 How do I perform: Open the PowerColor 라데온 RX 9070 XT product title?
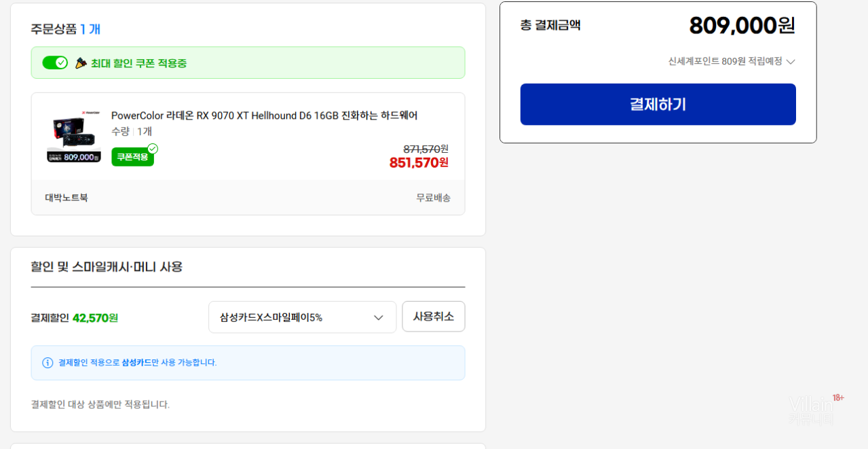coord(264,115)
